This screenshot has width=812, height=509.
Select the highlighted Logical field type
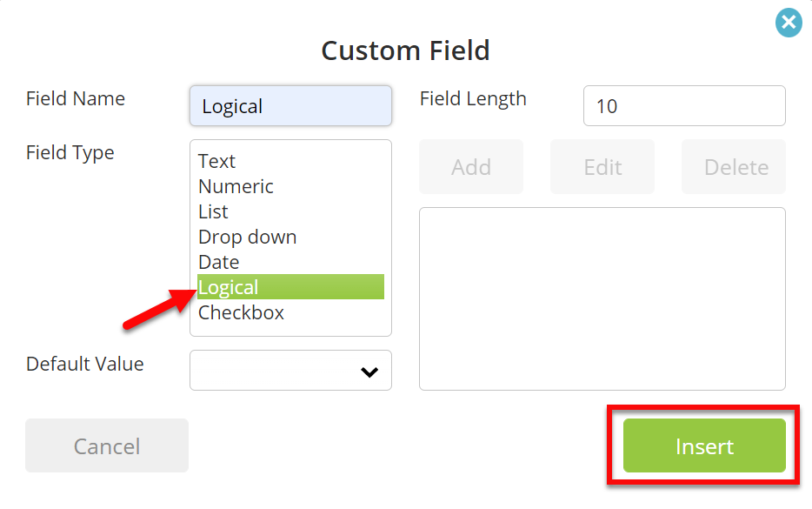tap(290, 286)
